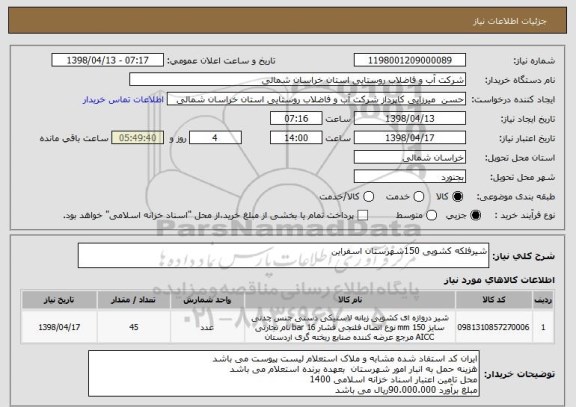This screenshot has height=407, width=576.
Task: Click the remaining days field showing 4
Action: coord(215,138)
